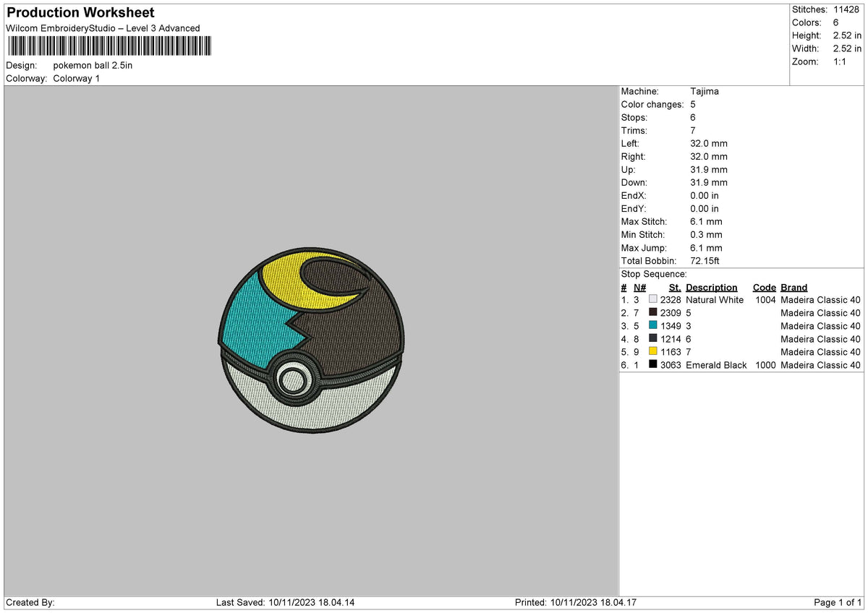Click the Total Bobbin value 72.15ft
The width and height of the screenshot is (868, 613).
point(705,260)
